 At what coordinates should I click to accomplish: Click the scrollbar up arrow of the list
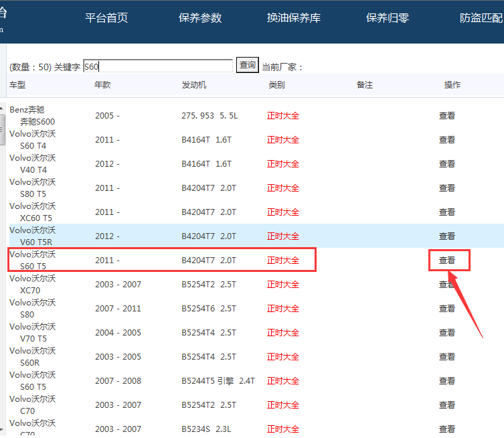click(2, 108)
